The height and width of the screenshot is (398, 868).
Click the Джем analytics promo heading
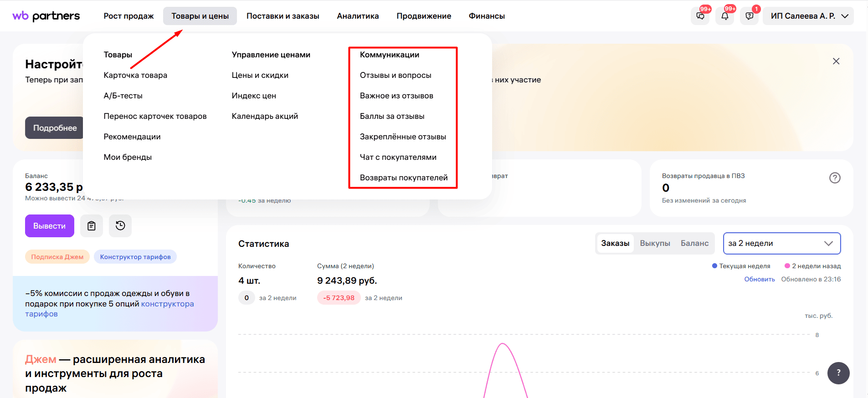pos(115,373)
